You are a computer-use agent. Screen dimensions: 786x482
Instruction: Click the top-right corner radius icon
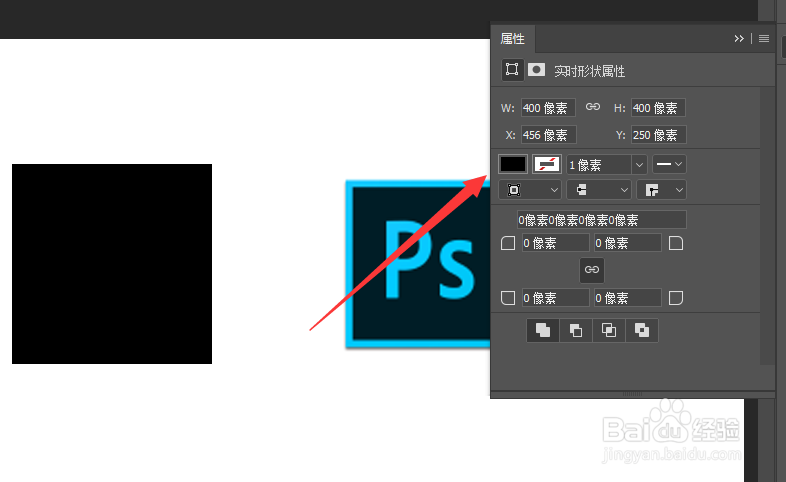pos(676,244)
